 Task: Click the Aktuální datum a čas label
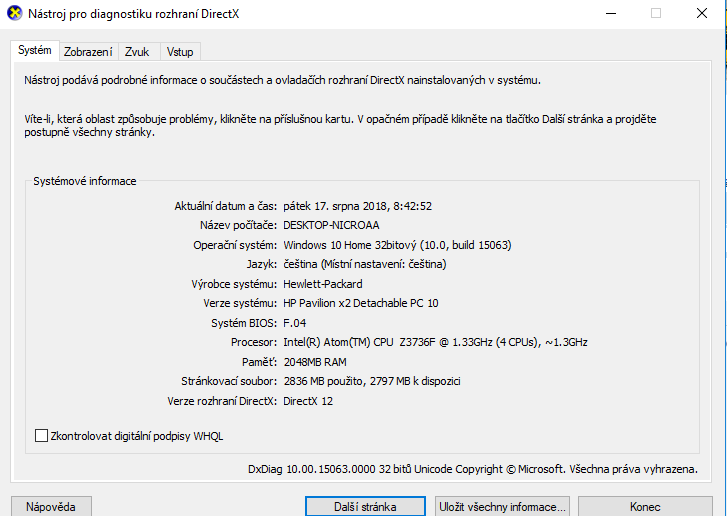[225, 206]
